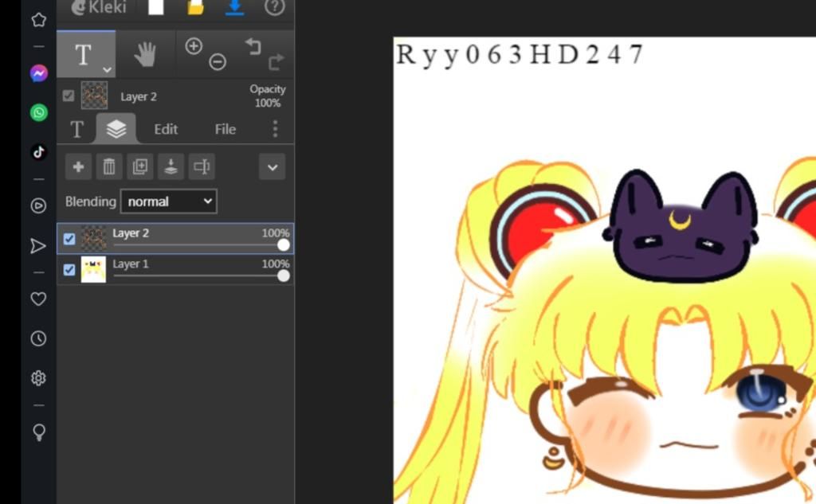Zoom out with the minus magnifier
Screen dimensions: 816x504
218,62
